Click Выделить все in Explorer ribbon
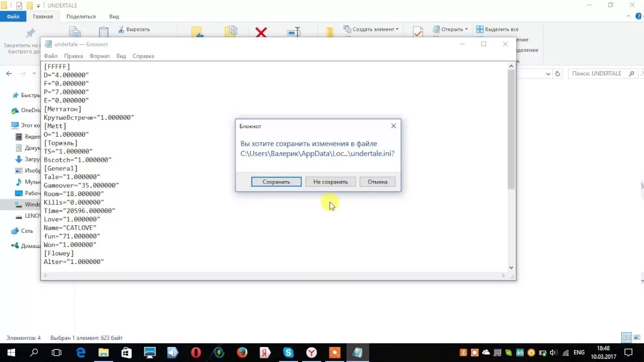The width and height of the screenshot is (644, 362). (498, 29)
